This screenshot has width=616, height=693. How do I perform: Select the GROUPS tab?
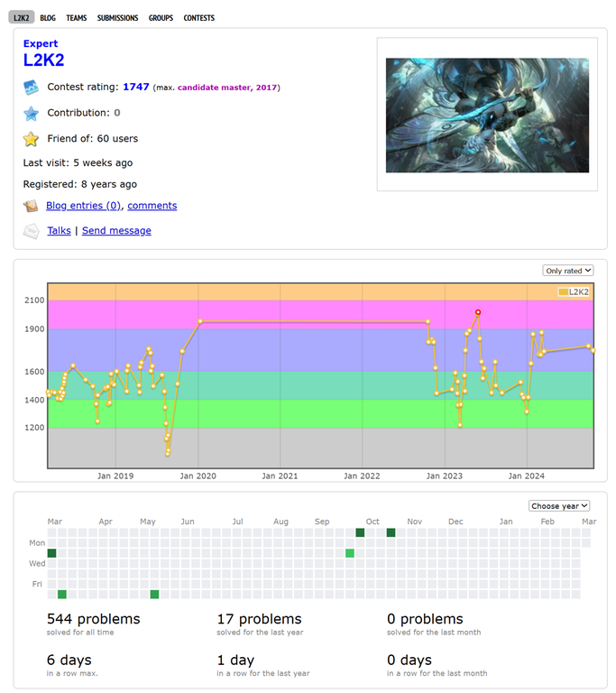point(161,18)
